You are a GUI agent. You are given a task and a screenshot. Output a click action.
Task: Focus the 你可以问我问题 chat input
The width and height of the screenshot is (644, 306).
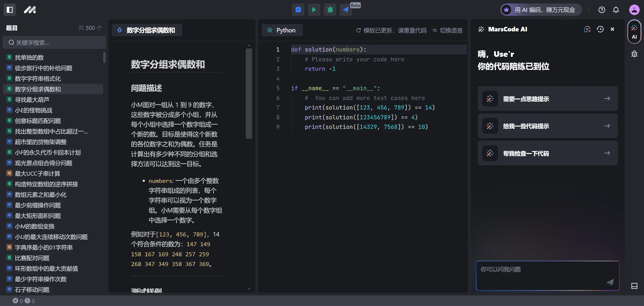tap(548, 276)
